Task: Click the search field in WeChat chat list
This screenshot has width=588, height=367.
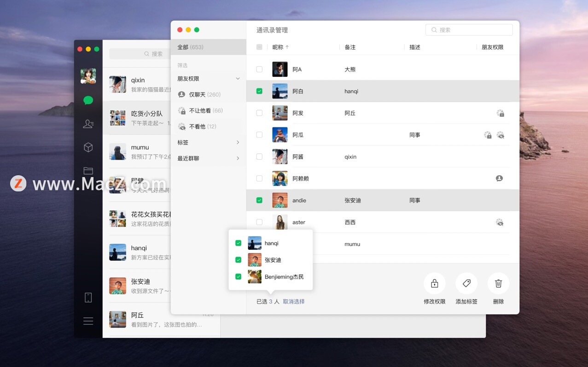Action: click(x=140, y=54)
